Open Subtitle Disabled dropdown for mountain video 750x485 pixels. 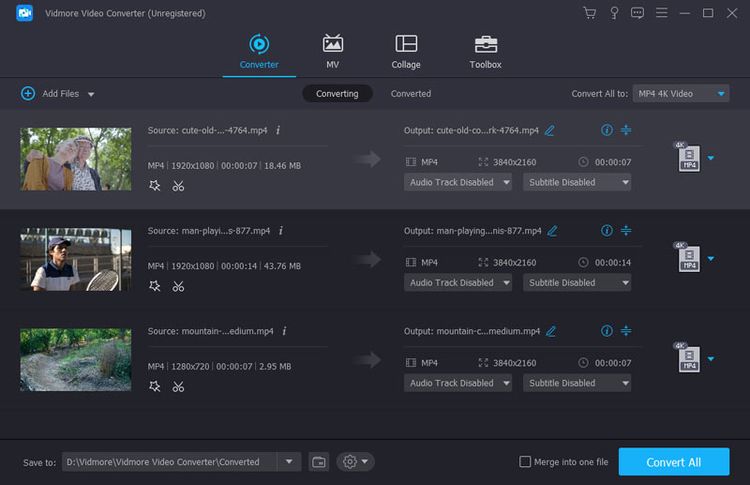(577, 383)
